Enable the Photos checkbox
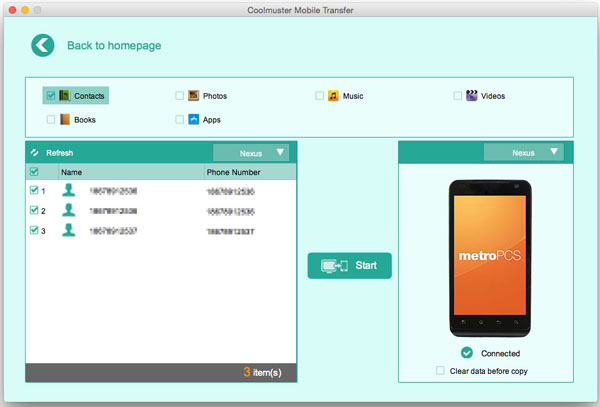 tap(179, 95)
